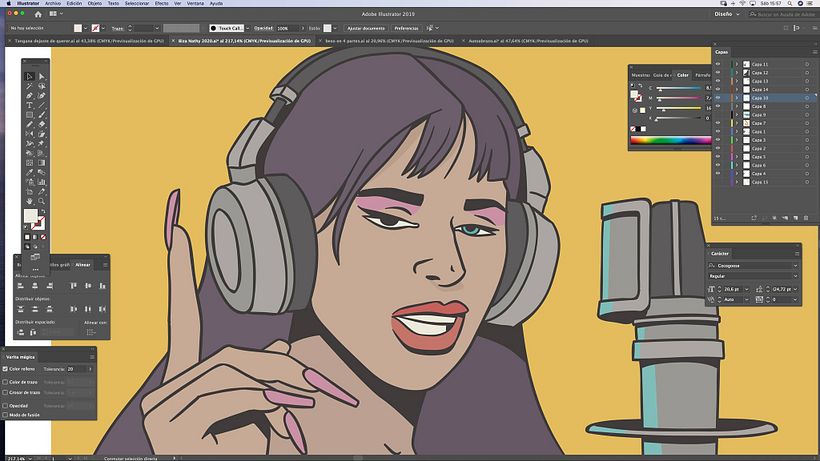The width and height of the screenshot is (820, 461).
Task: Click the color spectrum bar
Action: tap(670, 140)
